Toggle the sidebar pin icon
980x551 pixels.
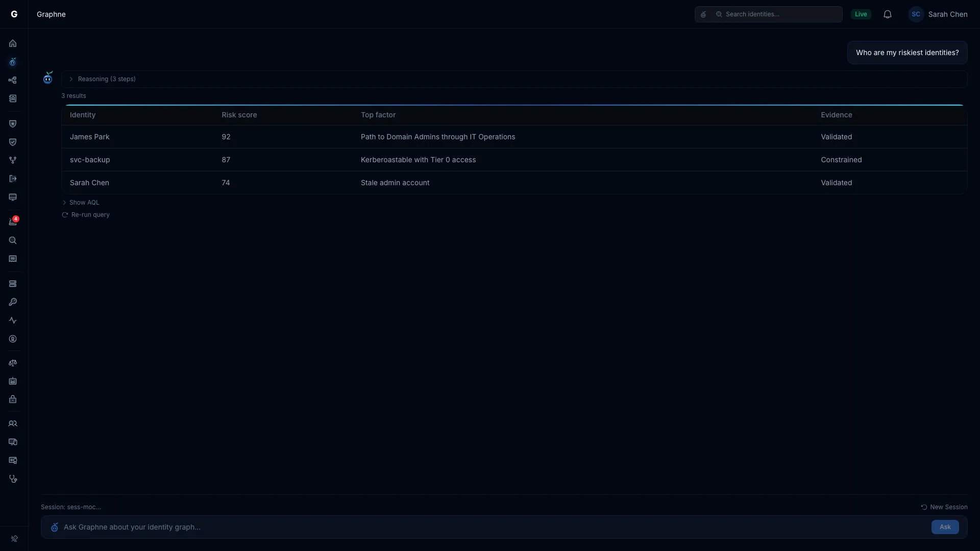pos(14,539)
